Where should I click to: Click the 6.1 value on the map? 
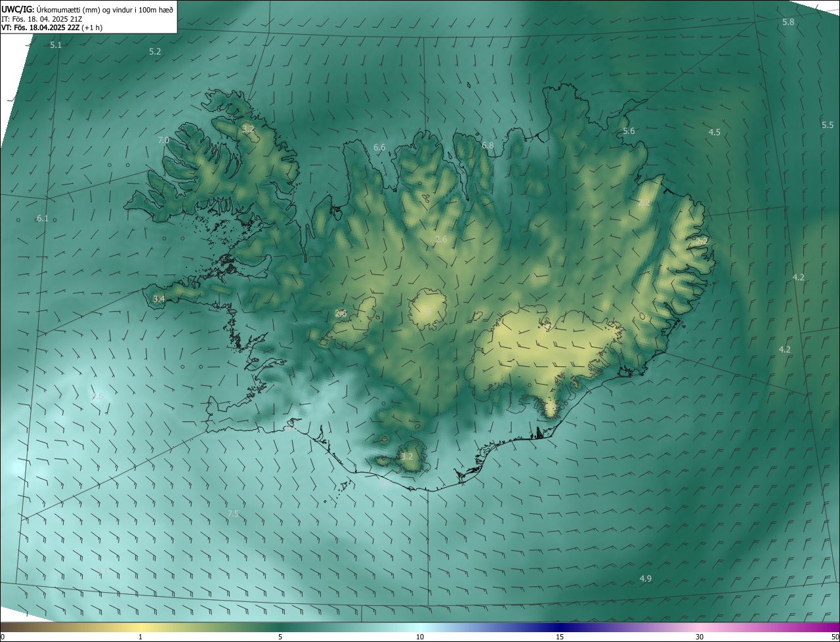click(42, 218)
